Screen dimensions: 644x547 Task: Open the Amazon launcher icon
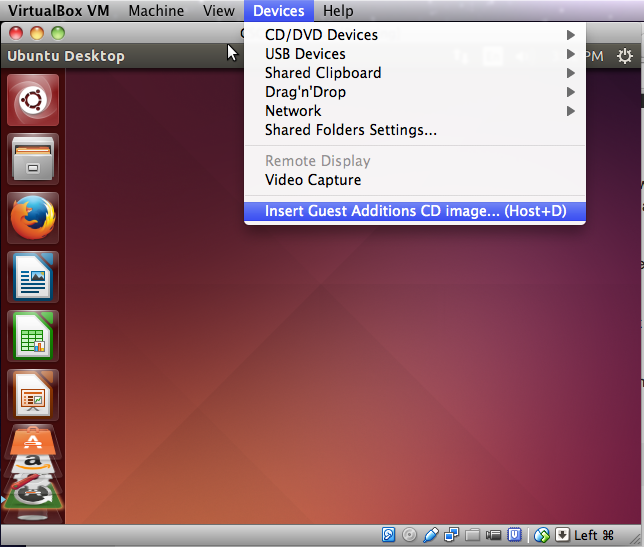point(33,463)
